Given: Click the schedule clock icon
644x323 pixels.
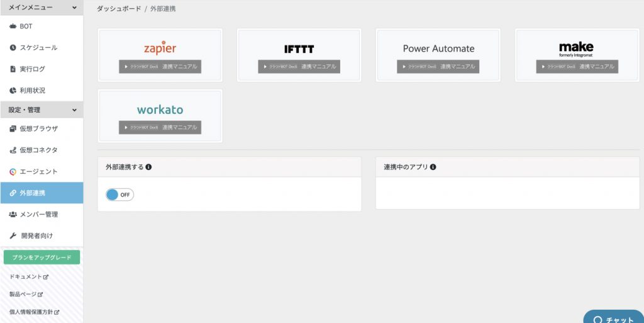Looking at the screenshot, I should click(x=13, y=48).
